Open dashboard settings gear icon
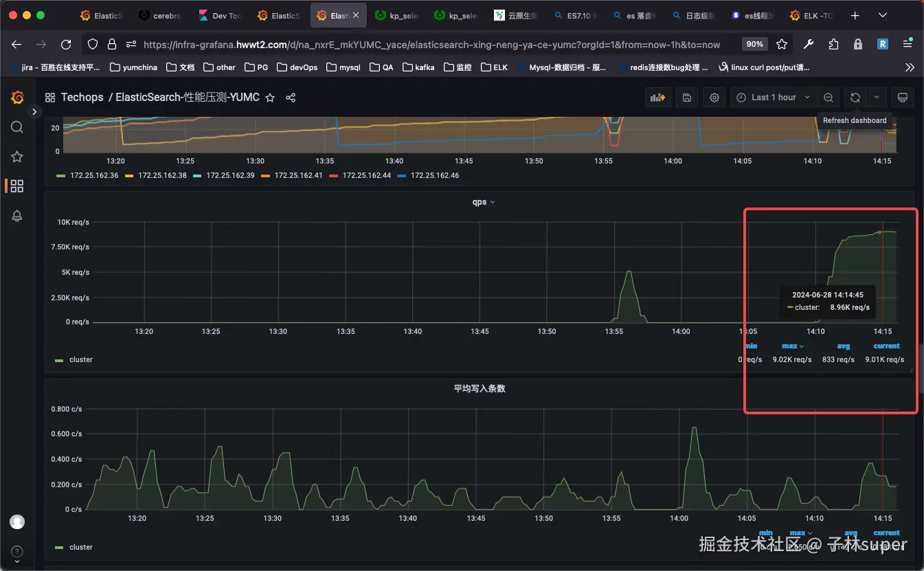924x571 pixels. pyautogui.click(x=714, y=98)
